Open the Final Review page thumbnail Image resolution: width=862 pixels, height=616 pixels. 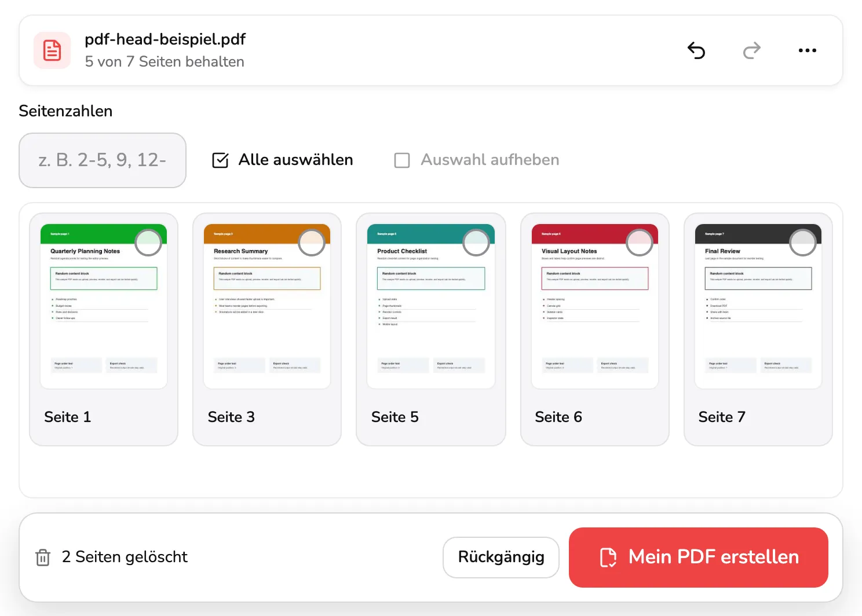point(758,306)
